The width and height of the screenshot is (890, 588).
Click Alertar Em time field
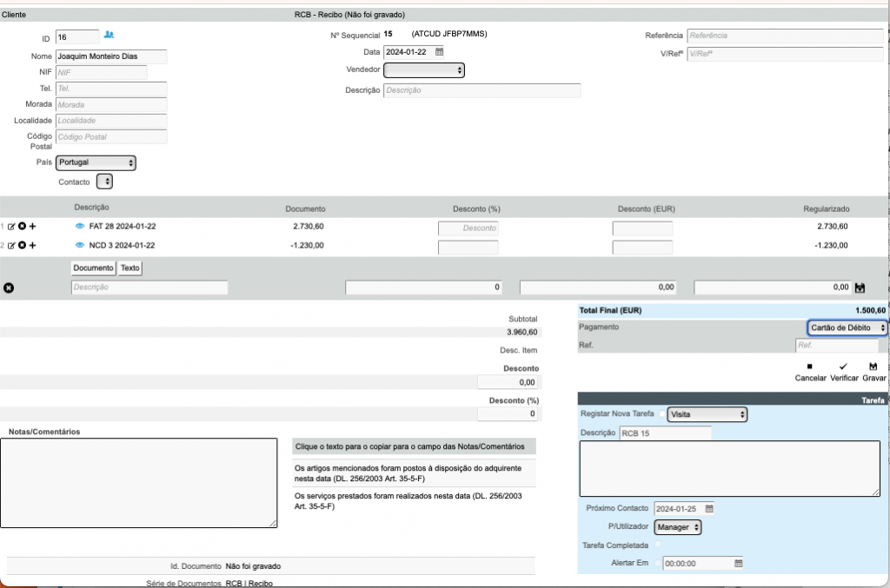(698, 564)
